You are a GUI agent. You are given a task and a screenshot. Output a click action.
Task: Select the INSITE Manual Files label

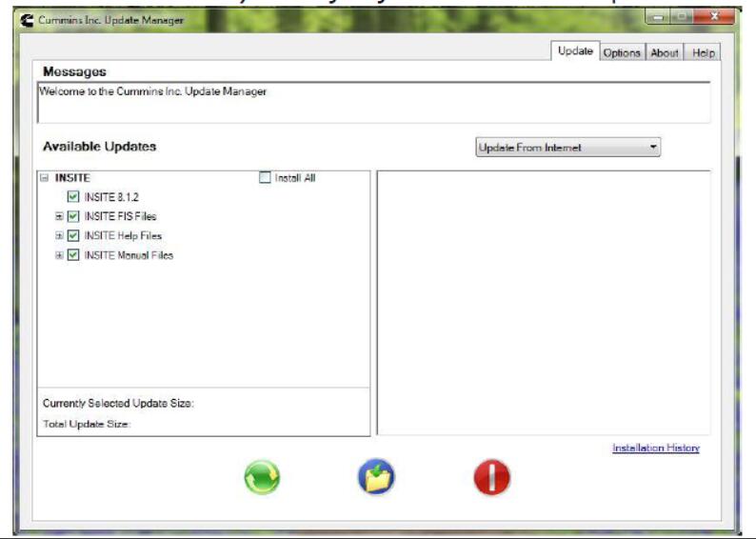point(129,255)
